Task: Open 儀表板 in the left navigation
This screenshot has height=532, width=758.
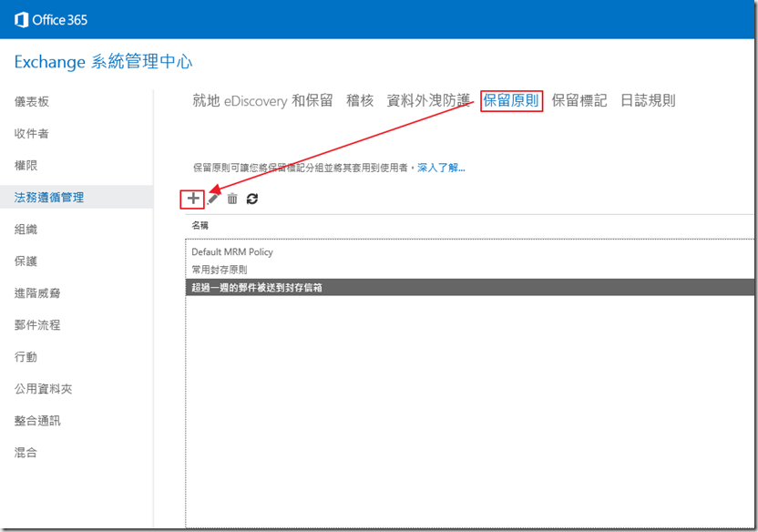Action: click(32, 101)
